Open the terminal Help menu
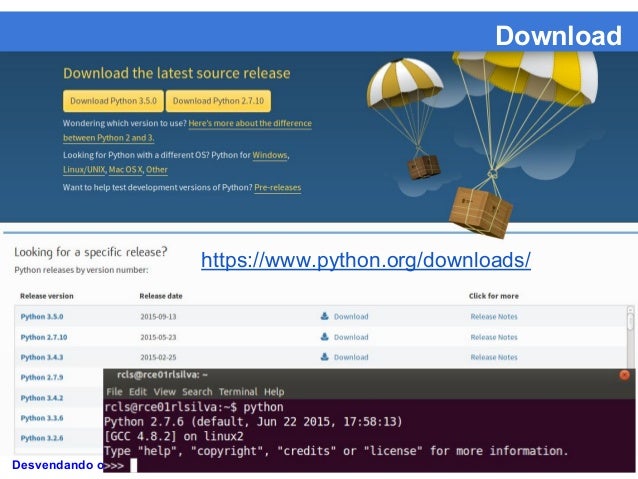The height and width of the screenshot is (479, 638). (274, 392)
